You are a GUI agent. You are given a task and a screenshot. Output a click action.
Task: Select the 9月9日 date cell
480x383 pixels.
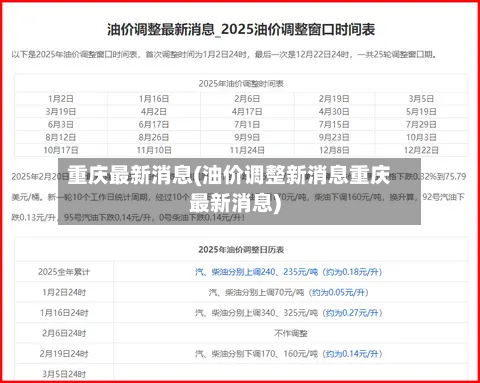(x=247, y=137)
